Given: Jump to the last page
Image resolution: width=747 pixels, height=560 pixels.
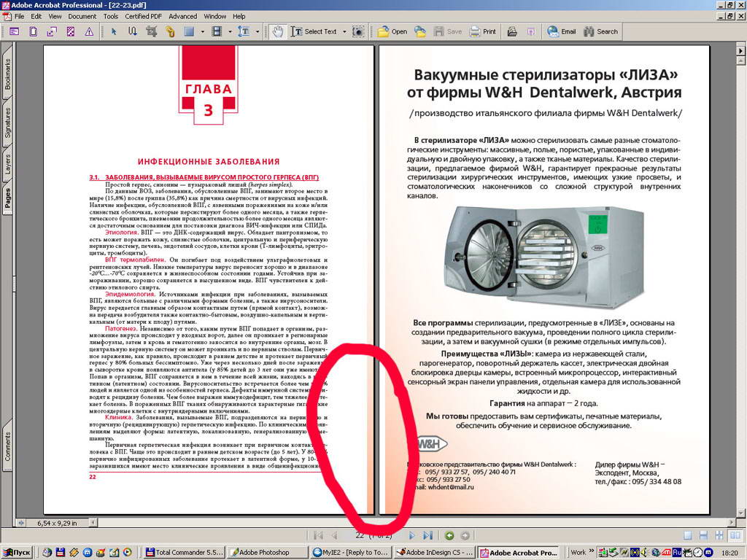Looking at the screenshot, I should 427,536.
